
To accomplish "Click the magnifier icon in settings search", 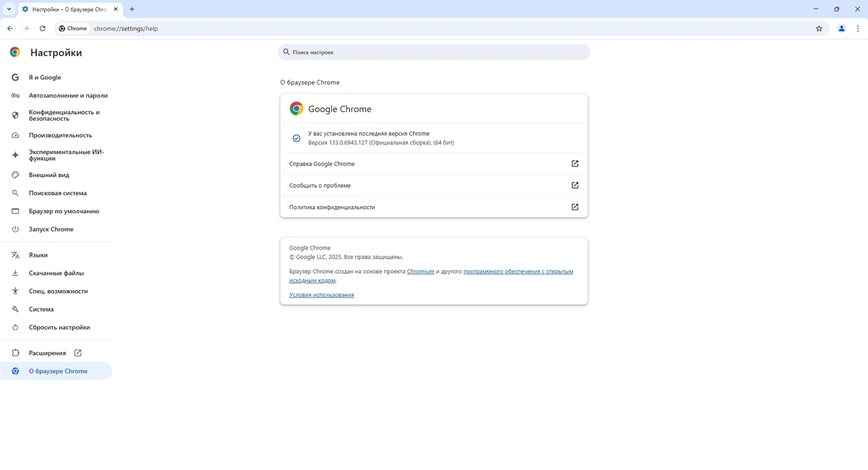I will [286, 52].
